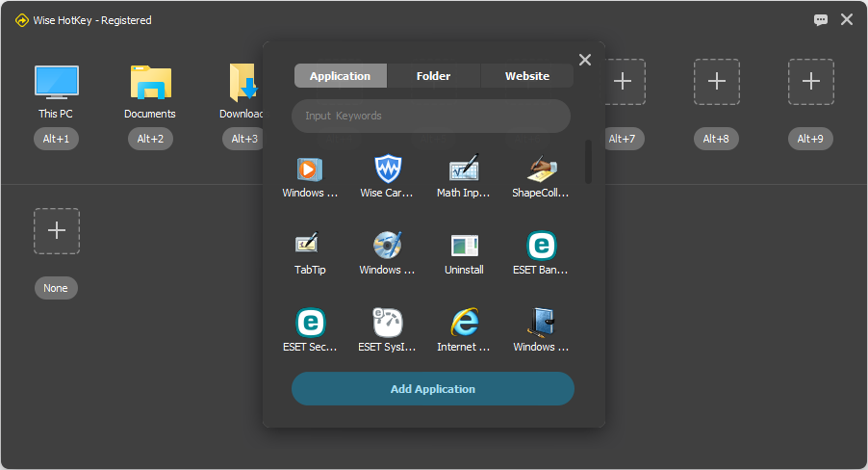The width and height of the screenshot is (868, 470).
Task: Choose the ESET Security app icon
Action: pos(311,323)
